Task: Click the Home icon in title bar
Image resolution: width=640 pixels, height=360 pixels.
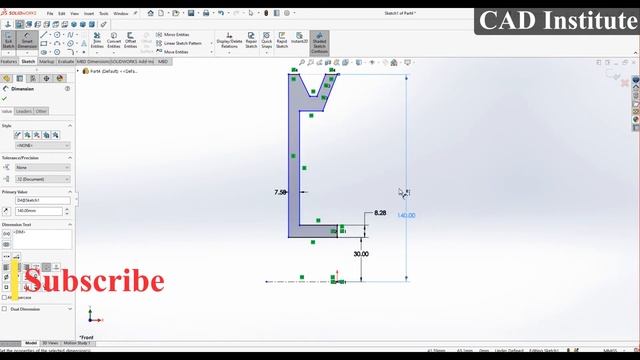Action: [x=151, y=13]
